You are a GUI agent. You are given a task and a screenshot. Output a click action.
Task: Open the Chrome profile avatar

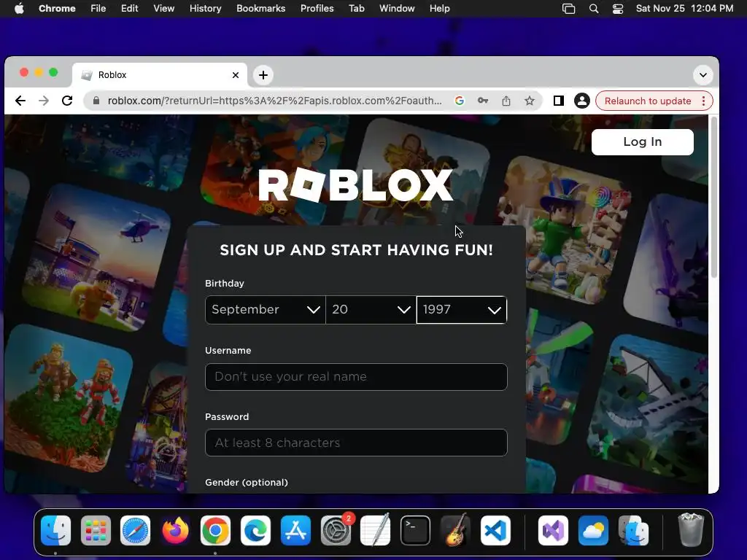581,101
